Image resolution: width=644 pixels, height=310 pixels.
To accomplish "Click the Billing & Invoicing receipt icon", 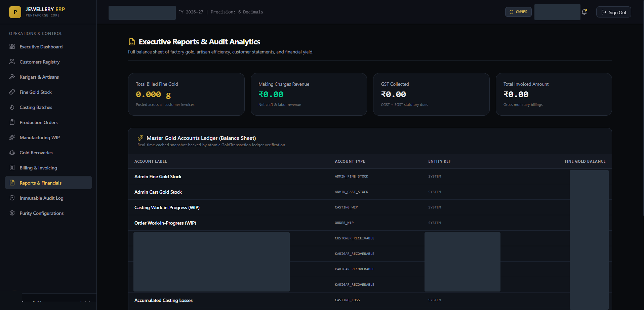I will coord(12,167).
